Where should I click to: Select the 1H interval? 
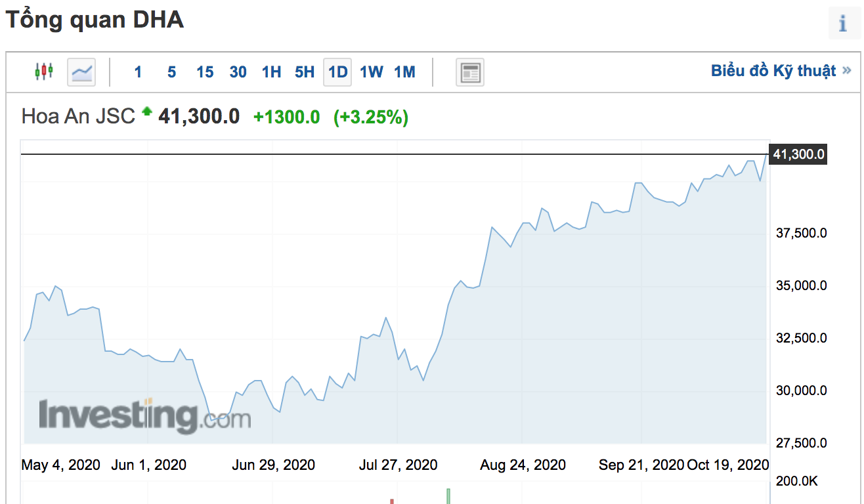coord(271,72)
